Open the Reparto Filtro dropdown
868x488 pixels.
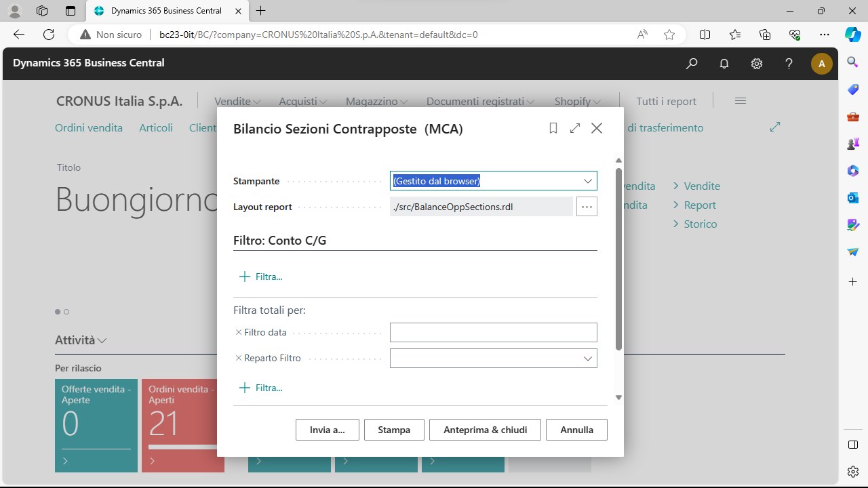[588, 359]
